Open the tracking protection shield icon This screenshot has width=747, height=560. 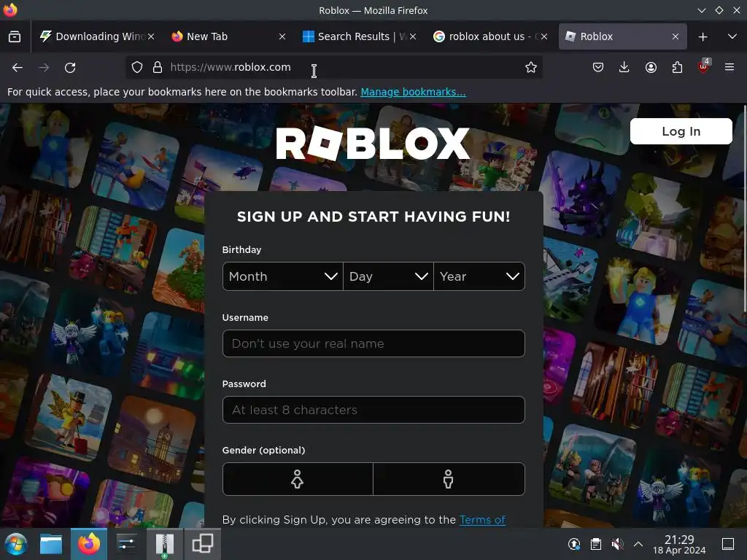tap(137, 67)
